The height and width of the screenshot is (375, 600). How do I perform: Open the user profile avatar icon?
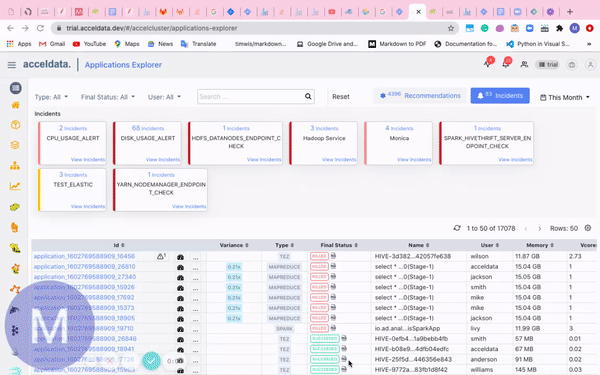tap(590, 65)
